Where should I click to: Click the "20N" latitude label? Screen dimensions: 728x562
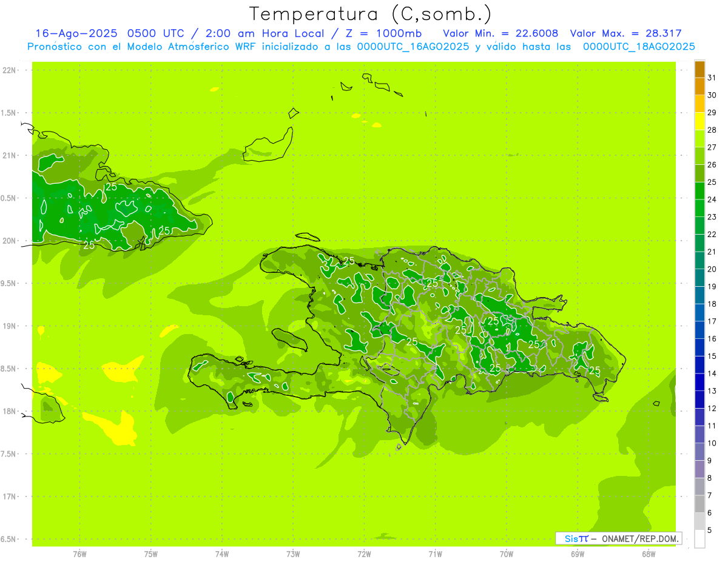(x=10, y=241)
